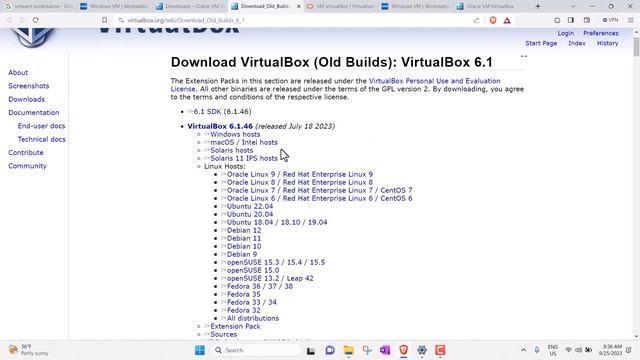Open the About page in sidebar
Screen dimensions: 640x360
tap(18, 72)
